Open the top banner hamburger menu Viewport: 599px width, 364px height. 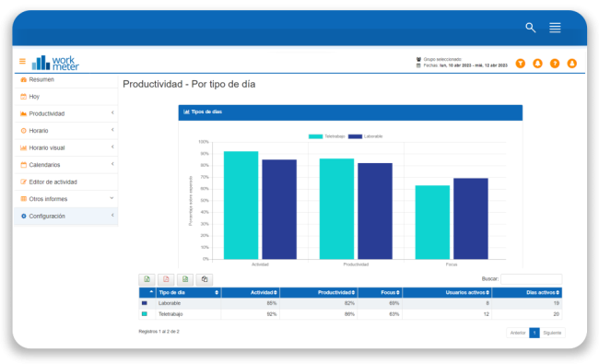tap(555, 28)
